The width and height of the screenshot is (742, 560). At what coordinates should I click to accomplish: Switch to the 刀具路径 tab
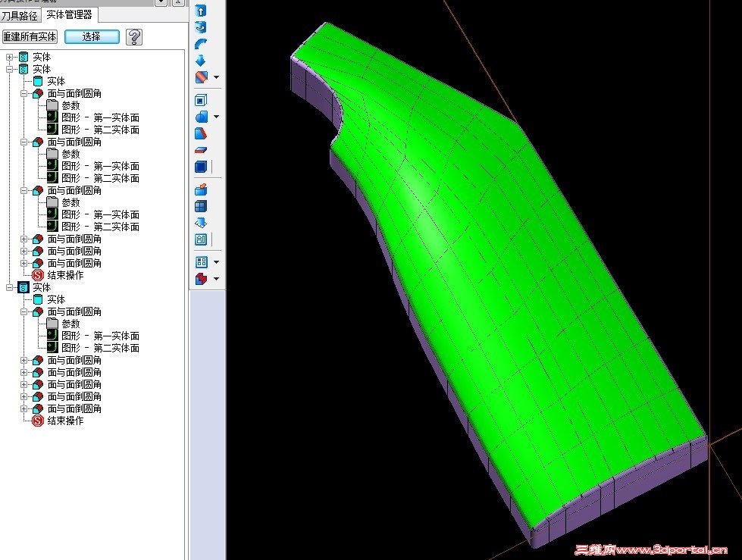coord(20,16)
